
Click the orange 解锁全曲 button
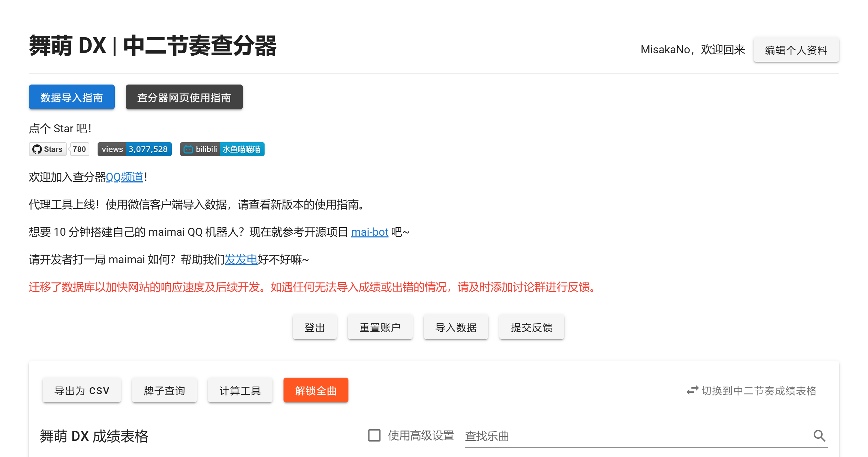(316, 390)
